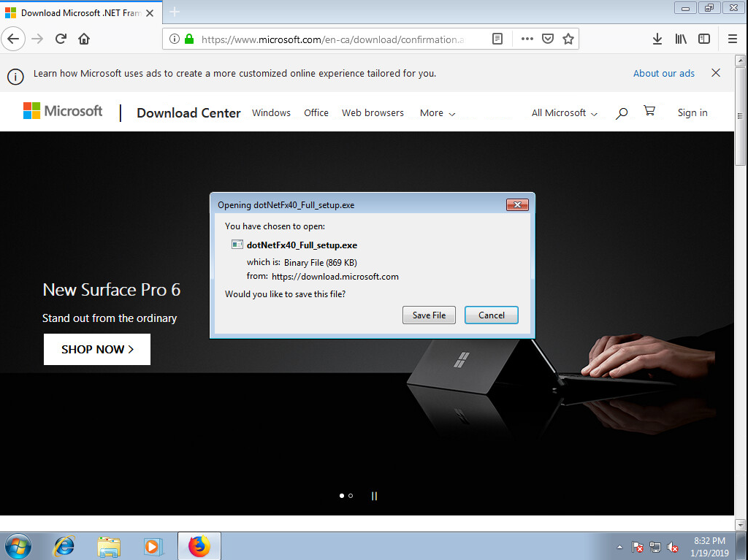Open the Windows Start button
The height and width of the screenshot is (560, 748).
point(18,546)
